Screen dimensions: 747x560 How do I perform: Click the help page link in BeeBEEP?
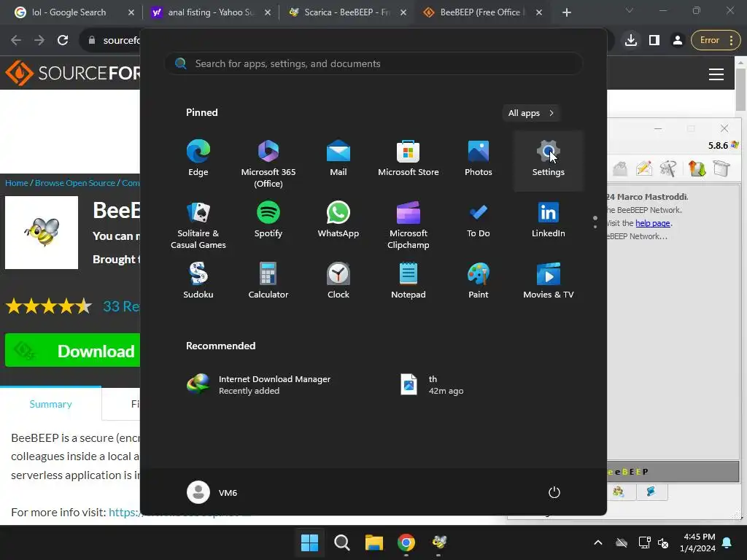[653, 223]
